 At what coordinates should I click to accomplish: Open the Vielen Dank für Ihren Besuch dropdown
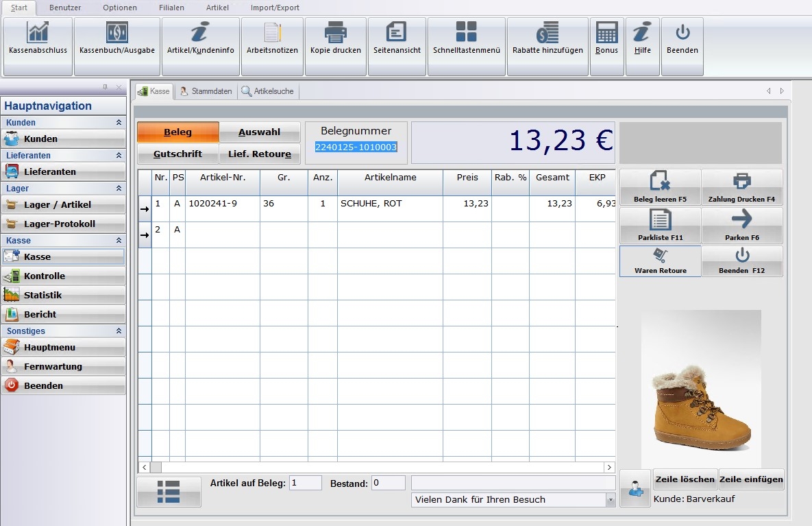(x=611, y=500)
